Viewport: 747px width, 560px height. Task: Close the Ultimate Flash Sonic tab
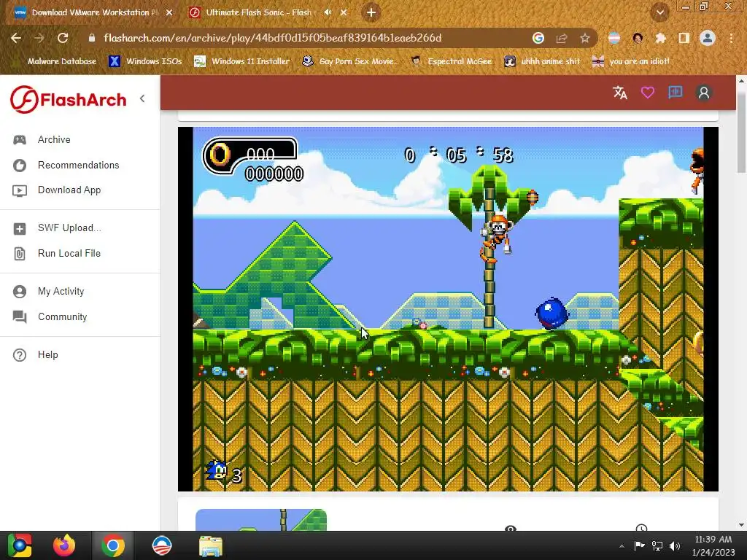point(344,13)
